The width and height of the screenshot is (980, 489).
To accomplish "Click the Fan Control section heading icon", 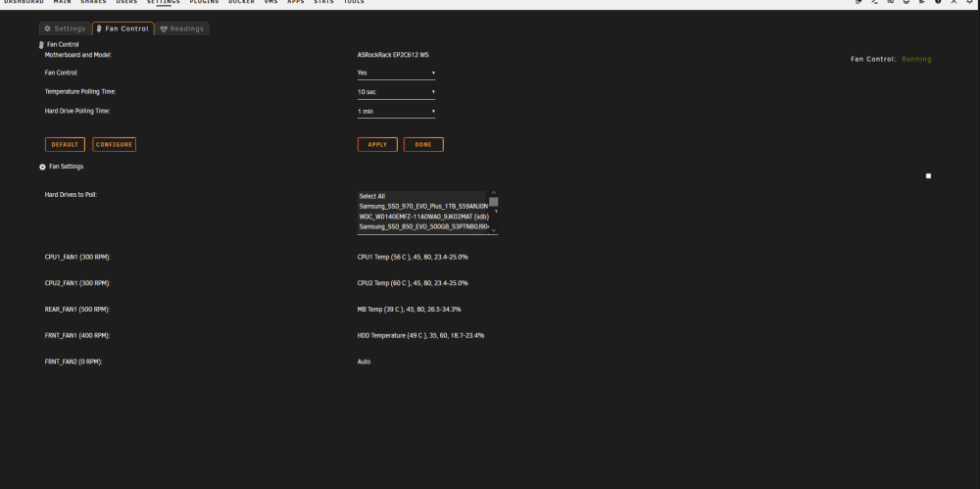I will [x=41, y=45].
